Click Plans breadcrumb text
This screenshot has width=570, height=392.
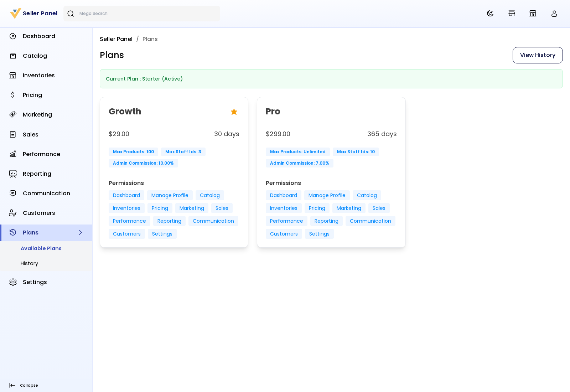click(x=150, y=39)
